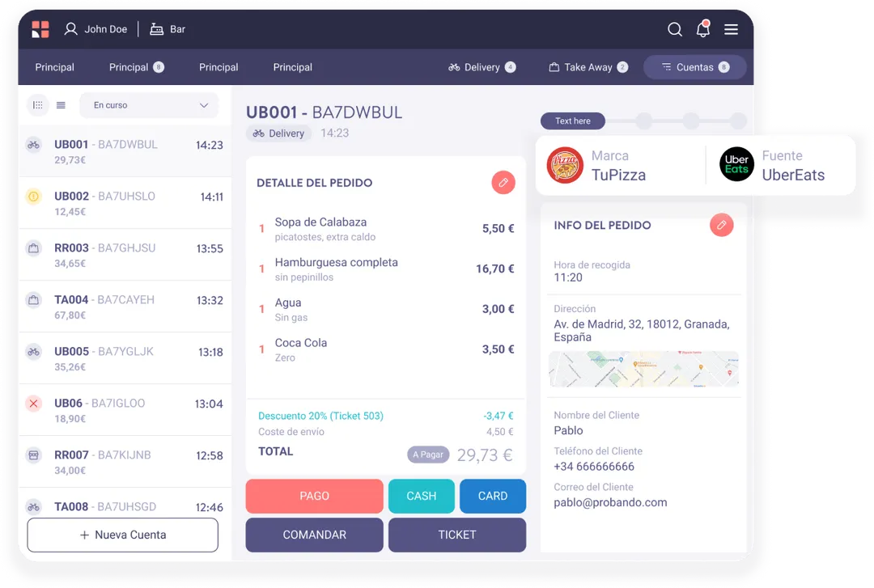
Task: Click the bicycle delivery icon on order UB001
Action: click(x=33, y=144)
